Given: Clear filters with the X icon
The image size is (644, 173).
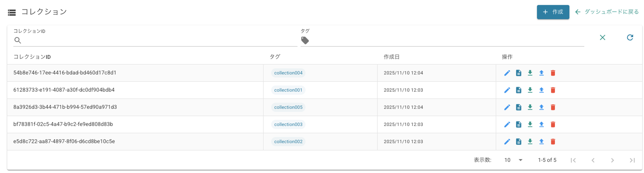Looking at the screenshot, I should [x=602, y=38].
